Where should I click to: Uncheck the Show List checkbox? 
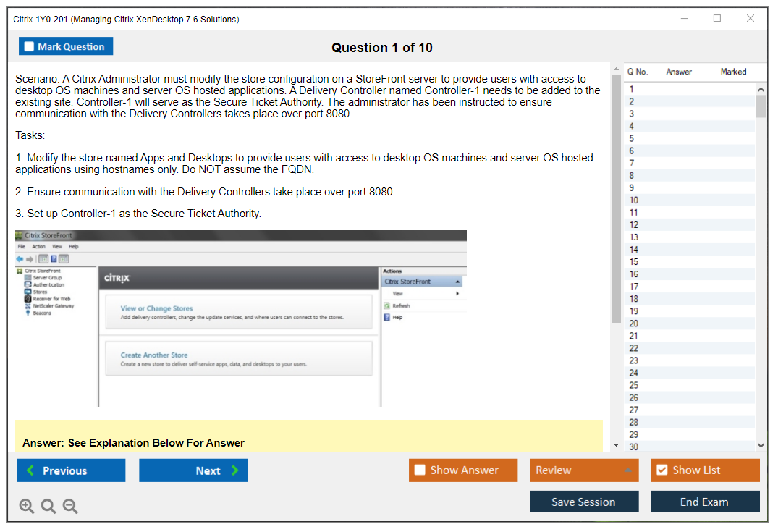tap(661, 470)
